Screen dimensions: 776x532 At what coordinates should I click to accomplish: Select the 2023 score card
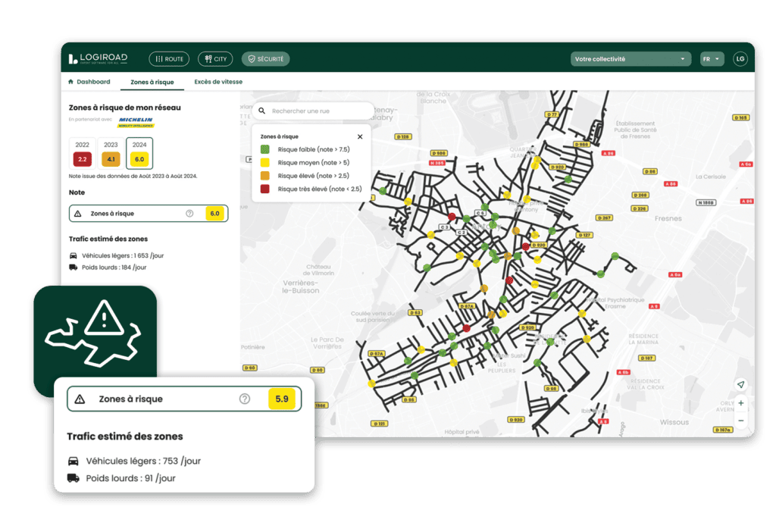point(111,154)
